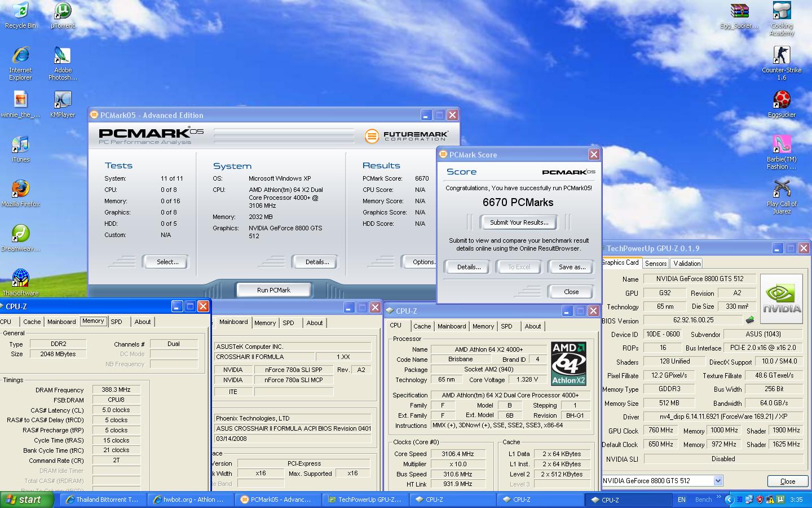
Task: Open Cache tab in memory-timings CPU-Z window
Action: (x=32, y=322)
